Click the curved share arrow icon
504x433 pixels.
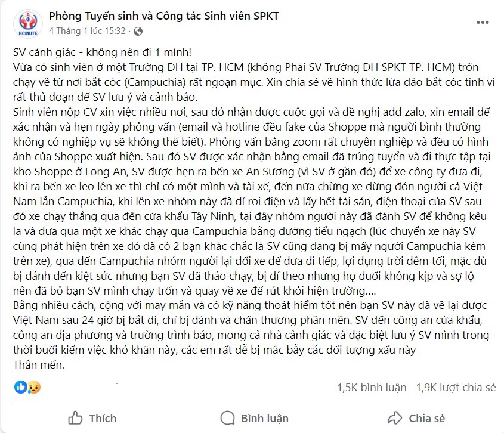(395, 418)
